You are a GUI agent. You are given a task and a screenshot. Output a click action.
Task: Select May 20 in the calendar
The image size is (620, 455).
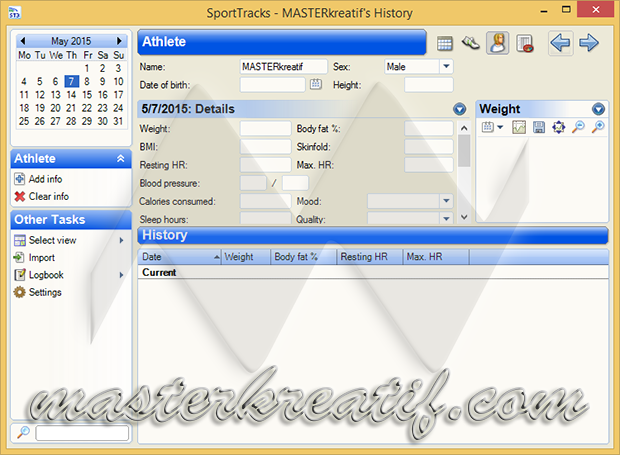pos(55,108)
